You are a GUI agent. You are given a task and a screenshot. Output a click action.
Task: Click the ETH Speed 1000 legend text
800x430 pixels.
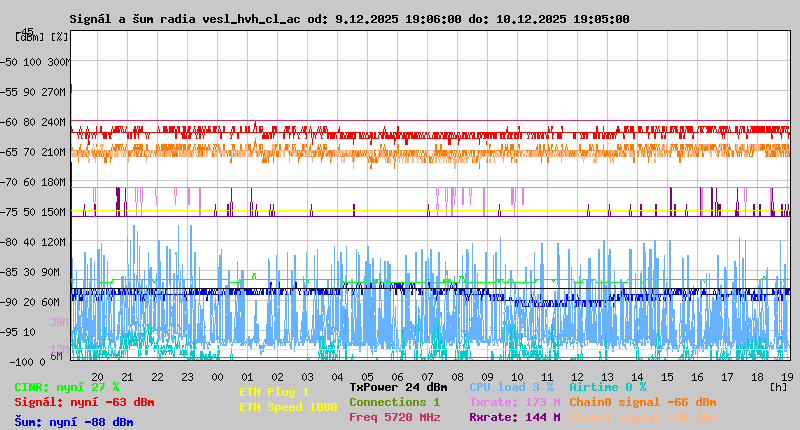[x=288, y=407]
